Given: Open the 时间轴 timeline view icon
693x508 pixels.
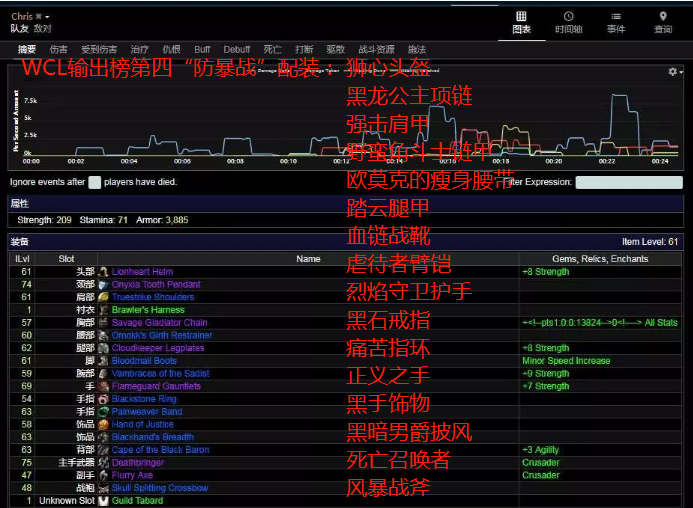Looking at the screenshot, I should pos(568,16).
